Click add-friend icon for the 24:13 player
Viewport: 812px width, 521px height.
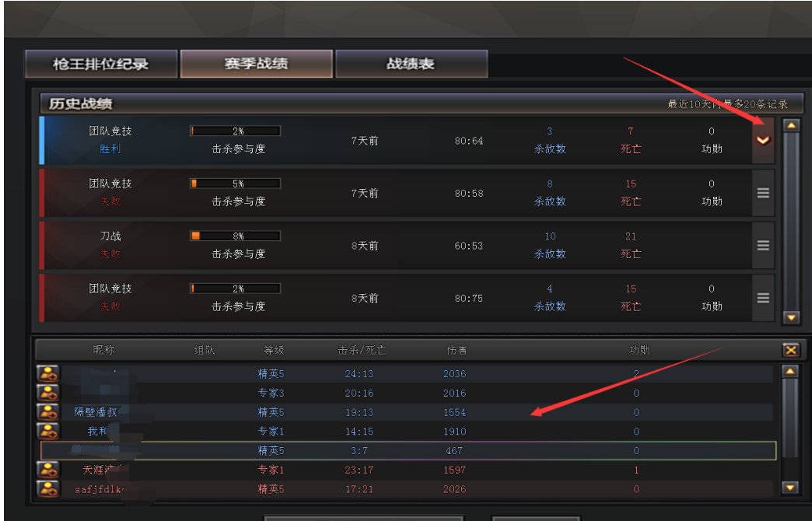48,373
